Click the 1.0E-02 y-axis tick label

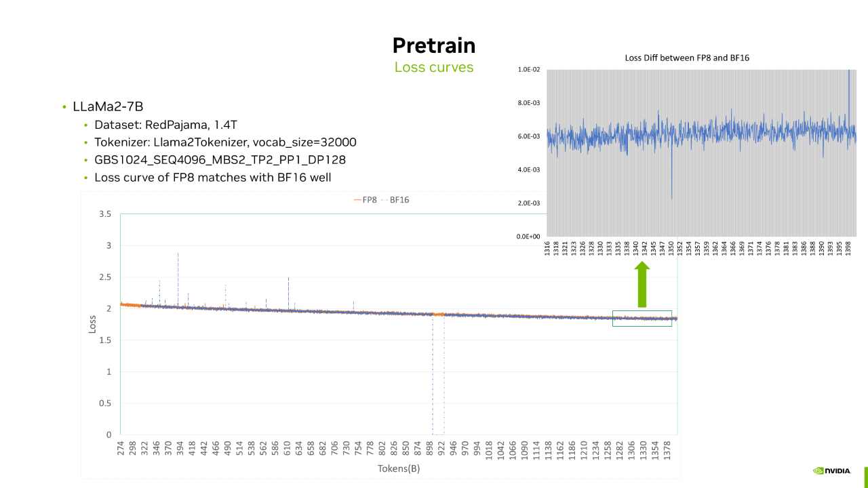[x=529, y=69]
